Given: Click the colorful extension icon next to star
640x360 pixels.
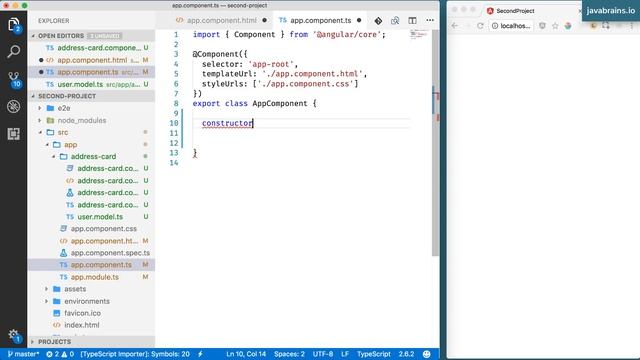Looking at the screenshot, I should point(568,26).
